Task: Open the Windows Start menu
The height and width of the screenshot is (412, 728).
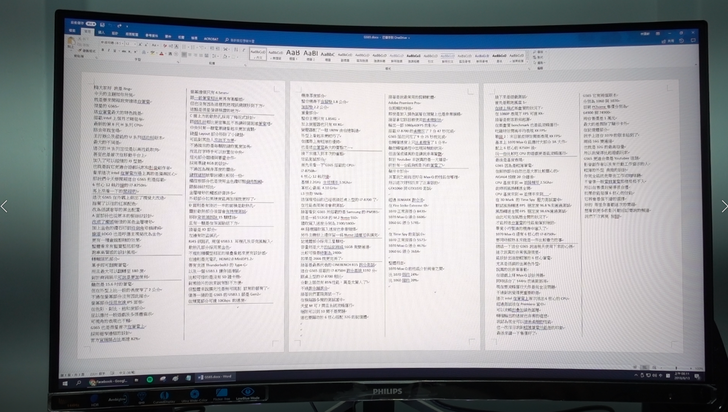Action: pyautogui.click(x=65, y=383)
